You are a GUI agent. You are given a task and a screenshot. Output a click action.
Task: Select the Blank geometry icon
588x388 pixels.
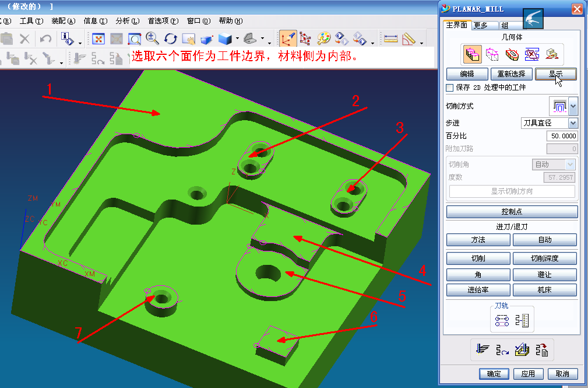point(492,55)
